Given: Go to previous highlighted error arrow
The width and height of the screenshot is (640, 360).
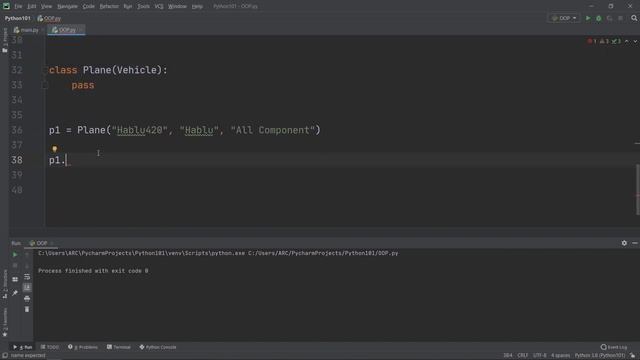Looking at the screenshot, I should [627, 41].
